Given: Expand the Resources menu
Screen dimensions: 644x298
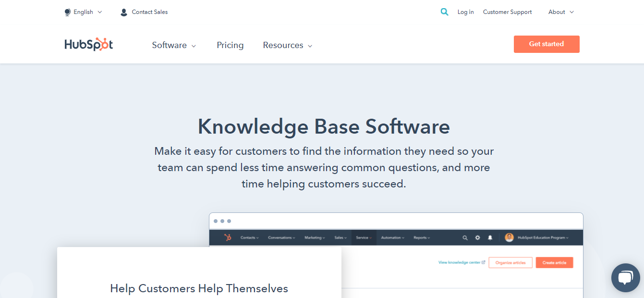Looking at the screenshot, I should tap(288, 45).
